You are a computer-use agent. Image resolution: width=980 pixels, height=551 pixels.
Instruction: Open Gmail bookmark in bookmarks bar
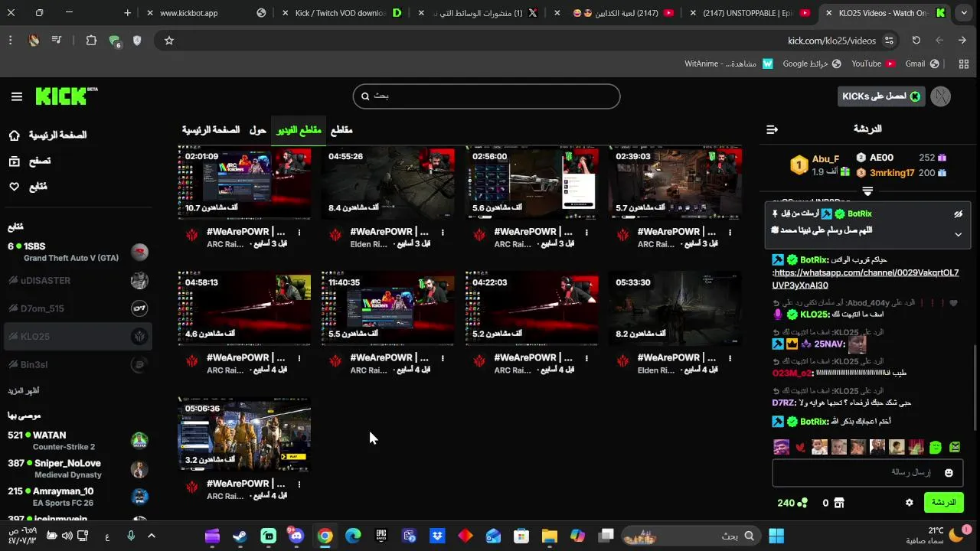click(921, 64)
